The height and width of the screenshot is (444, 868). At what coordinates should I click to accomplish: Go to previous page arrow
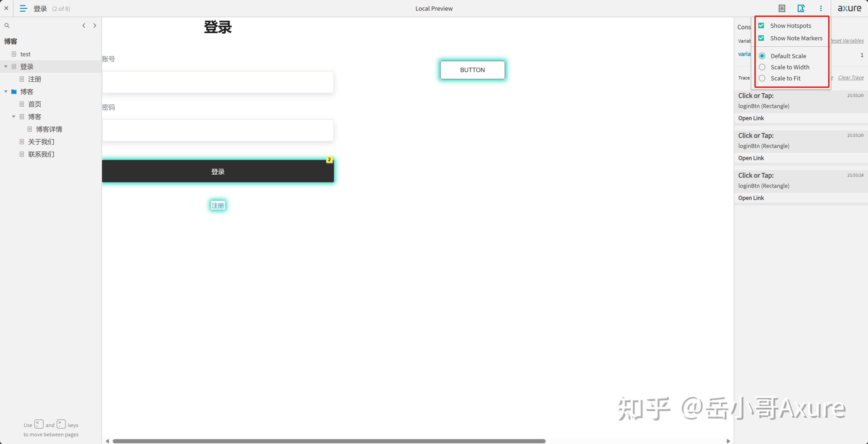[84, 26]
